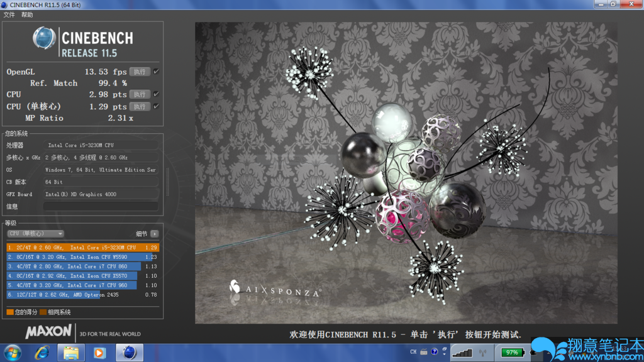The image size is (644, 362).
Task: Click the signal strength bars indicator
Action: [x=462, y=353]
